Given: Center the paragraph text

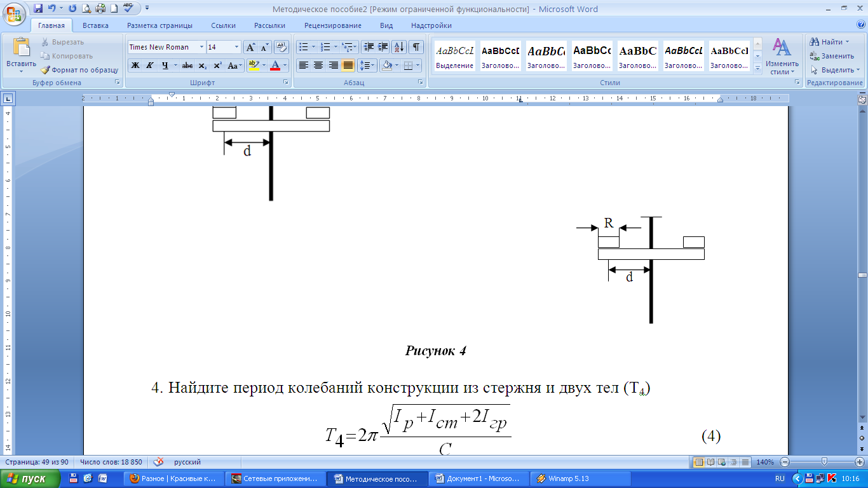Looking at the screenshot, I should tap(318, 65).
